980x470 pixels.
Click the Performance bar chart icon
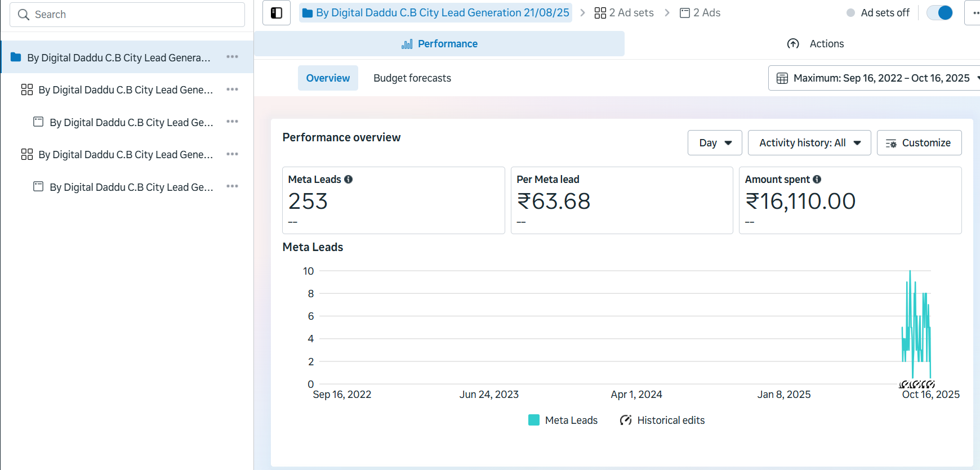click(x=407, y=44)
